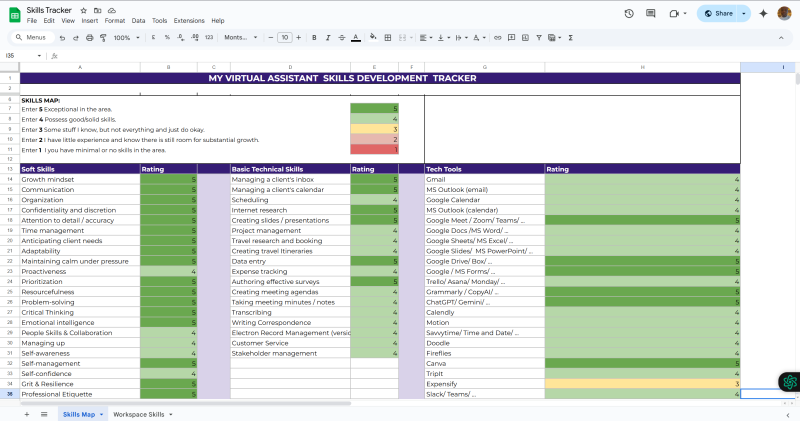This screenshot has width=800, height=421.
Task: Open the File menu
Action: [32, 21]
